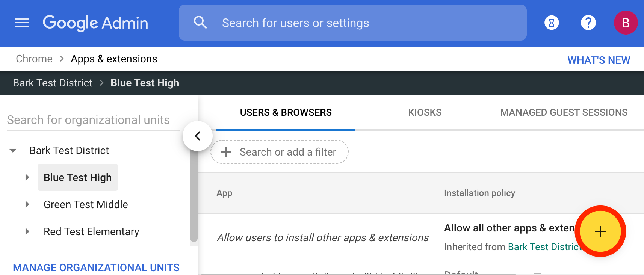
Task: Collapse Bark Test District in the tree
Action: click(x=13, y=150)
